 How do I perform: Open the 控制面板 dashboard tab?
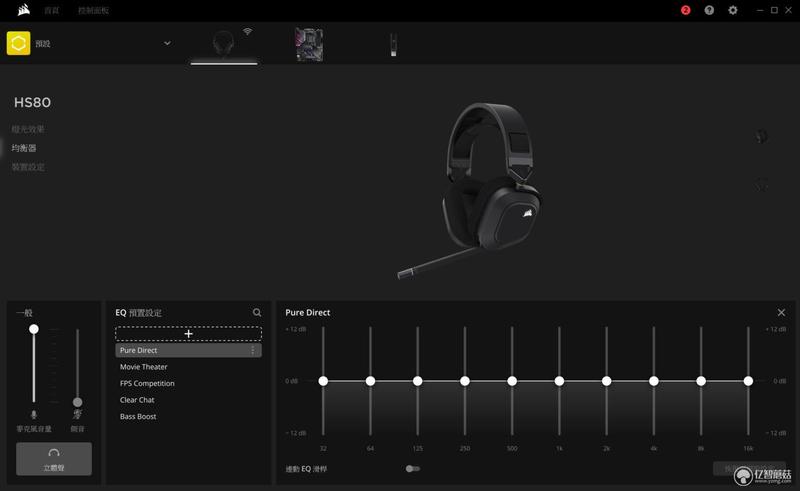click(93, 10)
